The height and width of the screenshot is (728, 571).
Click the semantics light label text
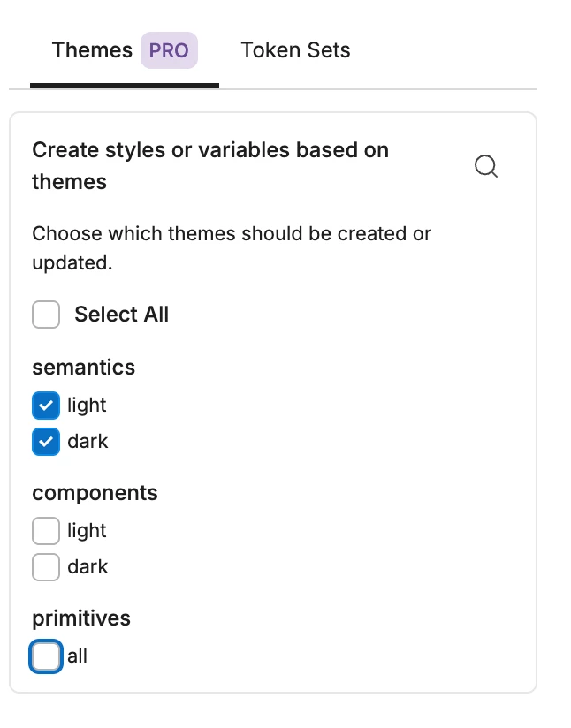click(87, 406)
